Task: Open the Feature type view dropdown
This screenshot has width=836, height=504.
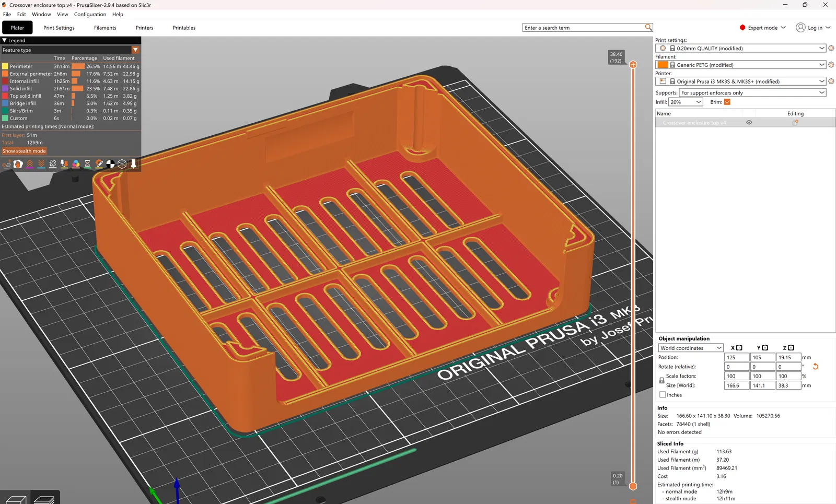Action: pos(135,50)
